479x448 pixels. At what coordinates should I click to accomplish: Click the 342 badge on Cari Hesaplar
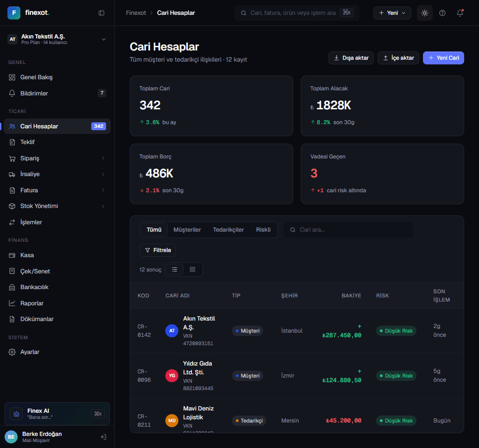(99, 126)
